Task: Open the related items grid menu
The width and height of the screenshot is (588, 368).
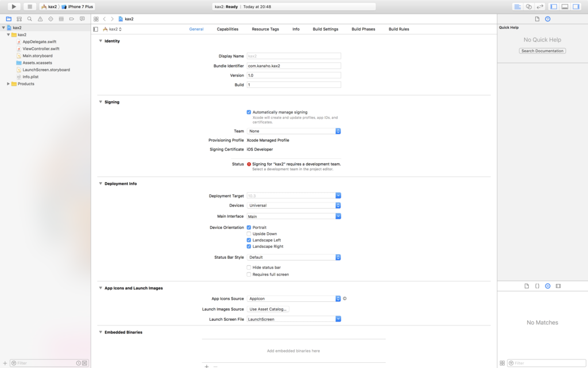Action: coord(96,19)
